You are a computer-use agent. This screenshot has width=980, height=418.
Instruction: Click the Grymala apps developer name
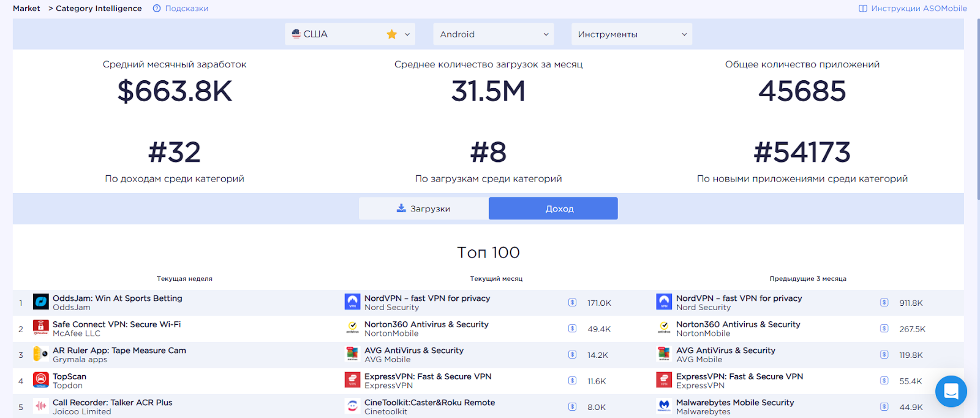[80, 360]
